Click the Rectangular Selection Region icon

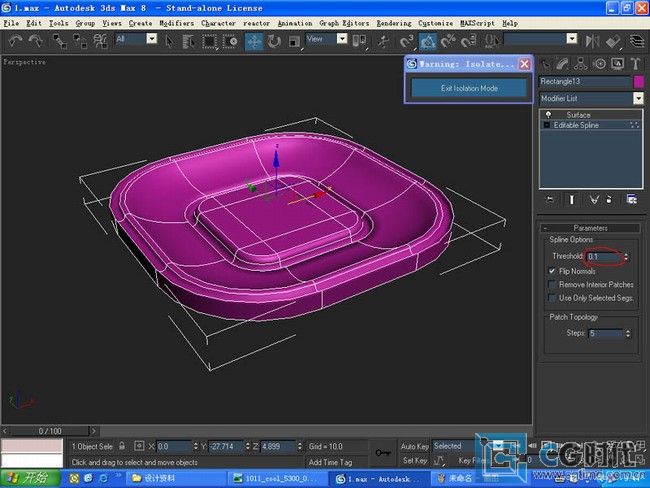[209, 41]
